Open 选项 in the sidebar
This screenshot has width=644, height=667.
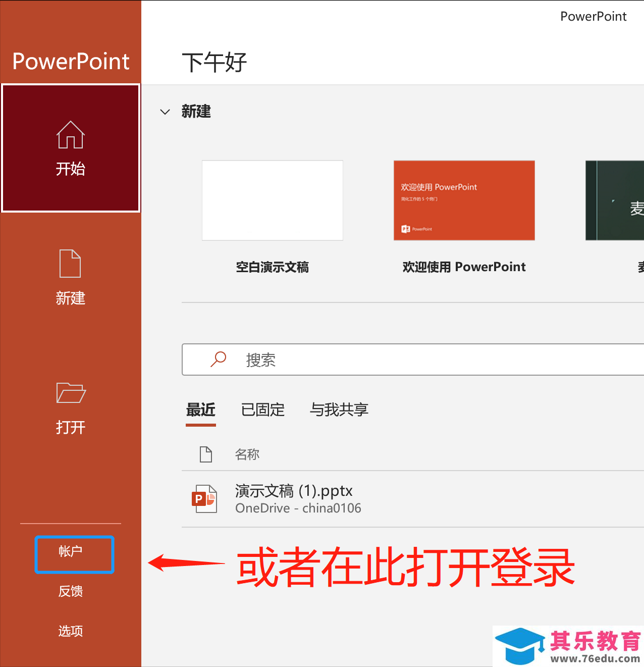pyautogui.click(x=71, y=631)
